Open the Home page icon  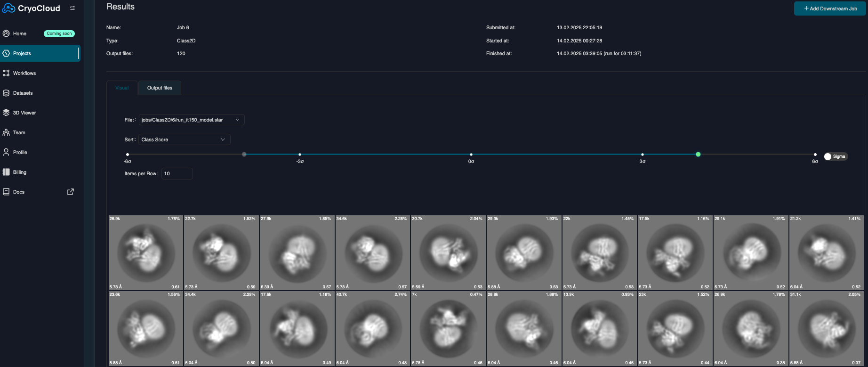[x=6, y=33]
